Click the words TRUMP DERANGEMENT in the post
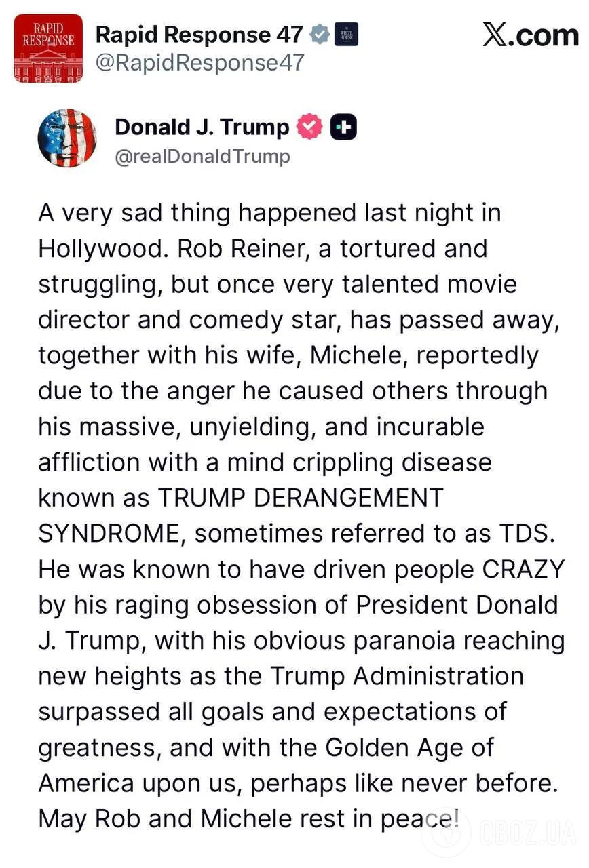The width and height of the screenshot is (589, 868). (x=300, y=498)
